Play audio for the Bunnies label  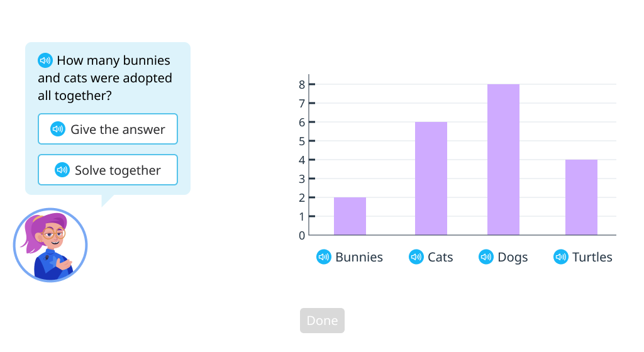click(x=324, y=257)
